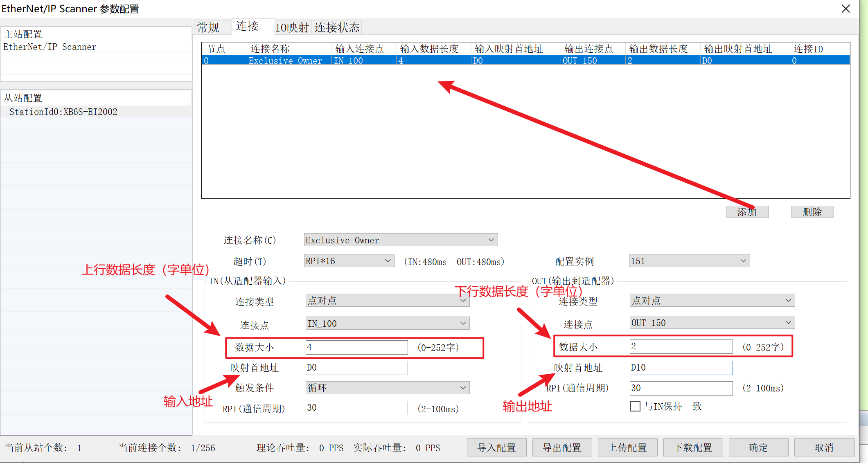The width and height of the screenshot is (868, 463).
Task: Click the 上传配置 button
Action: coord(628,447)
